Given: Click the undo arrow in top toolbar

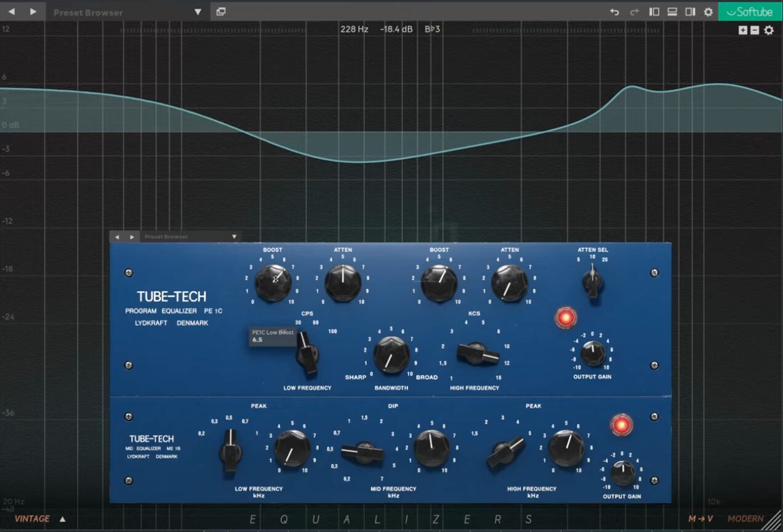Looking at the screenshot, I should pos(614,12).
